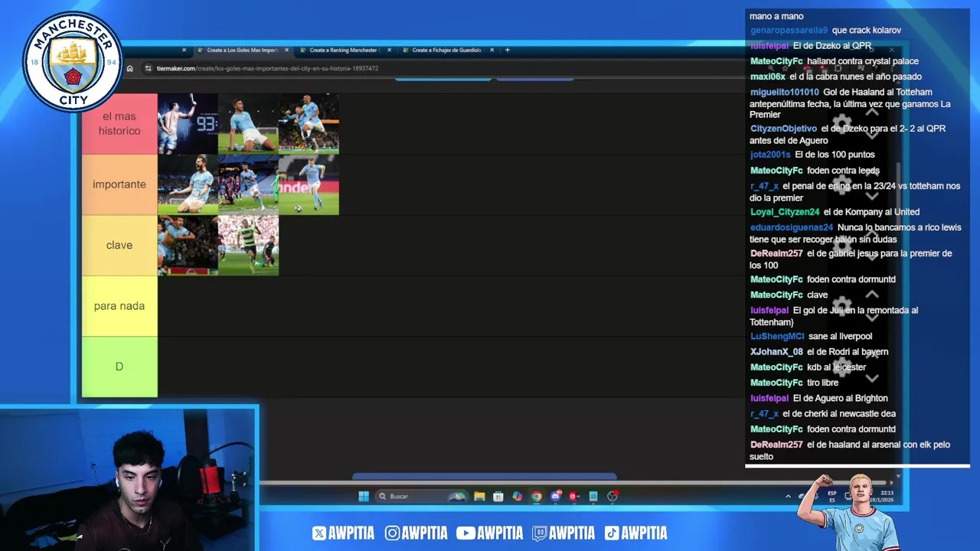
Task: Click chat username 'Loyal_Cityzen24'
Action: tap(785, 212)
